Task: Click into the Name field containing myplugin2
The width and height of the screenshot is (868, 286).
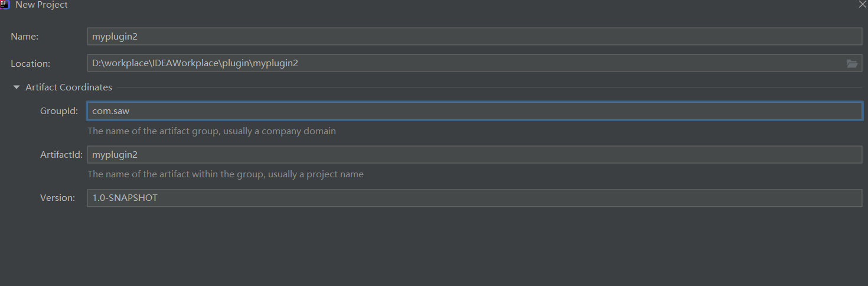Action: click(x=475, y=37)
